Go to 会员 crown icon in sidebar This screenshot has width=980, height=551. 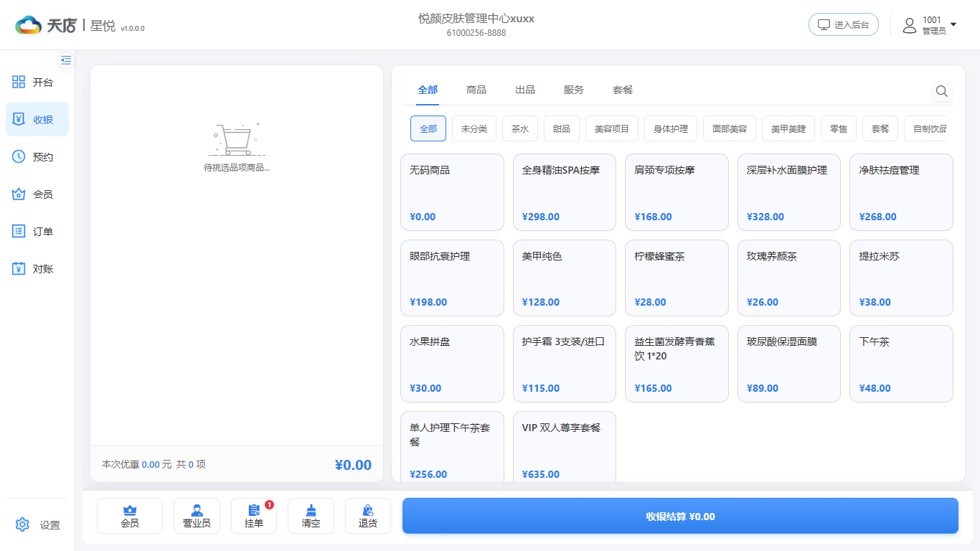[19, 194]
